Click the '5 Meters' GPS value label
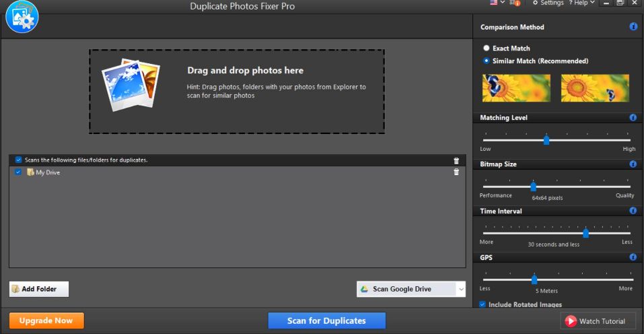Viewport: 644px width, 334px height. point(546,291)
